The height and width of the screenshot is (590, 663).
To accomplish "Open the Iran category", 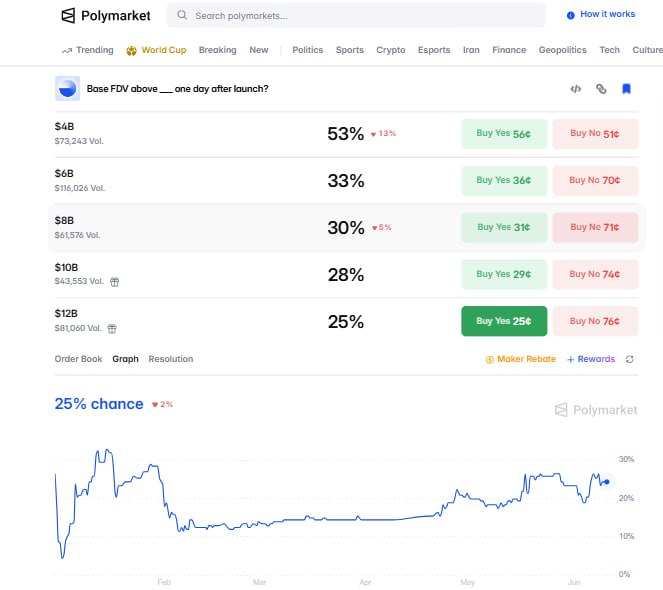I will [x=471, y=50].
